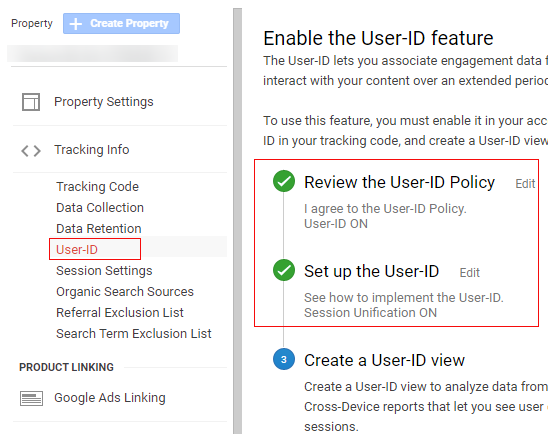Edit the Review the User-ID Policy step
Viewport: 548px width, 434px height.
pyautogui.click(x=525, y=183)
